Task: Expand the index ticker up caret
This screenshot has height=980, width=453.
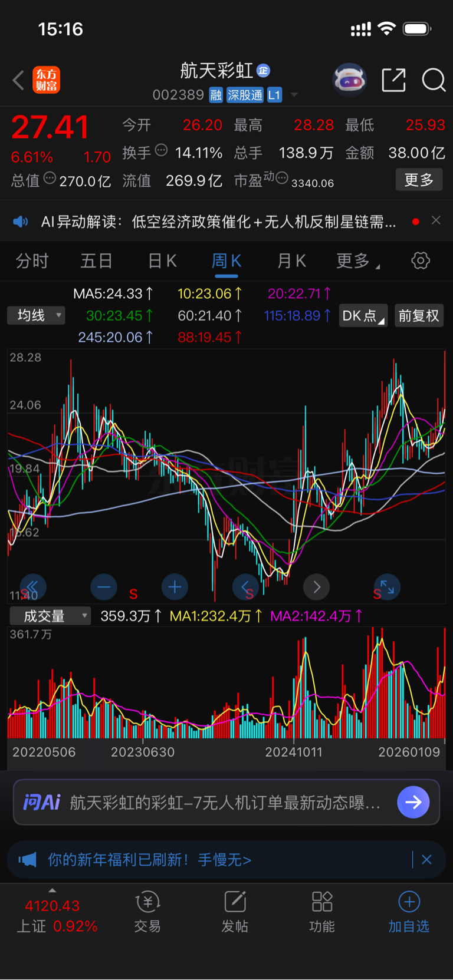Action: (52, 890)
